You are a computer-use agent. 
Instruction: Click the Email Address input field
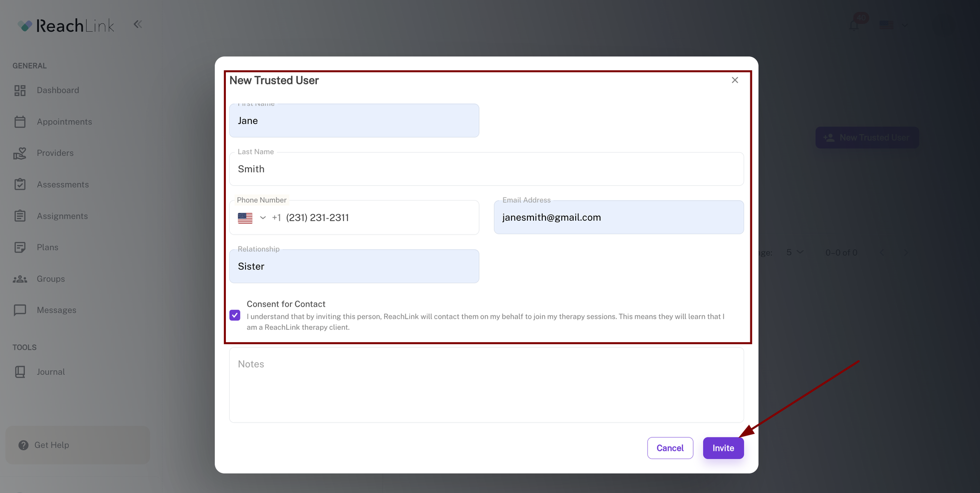click(x=619, y=217)
